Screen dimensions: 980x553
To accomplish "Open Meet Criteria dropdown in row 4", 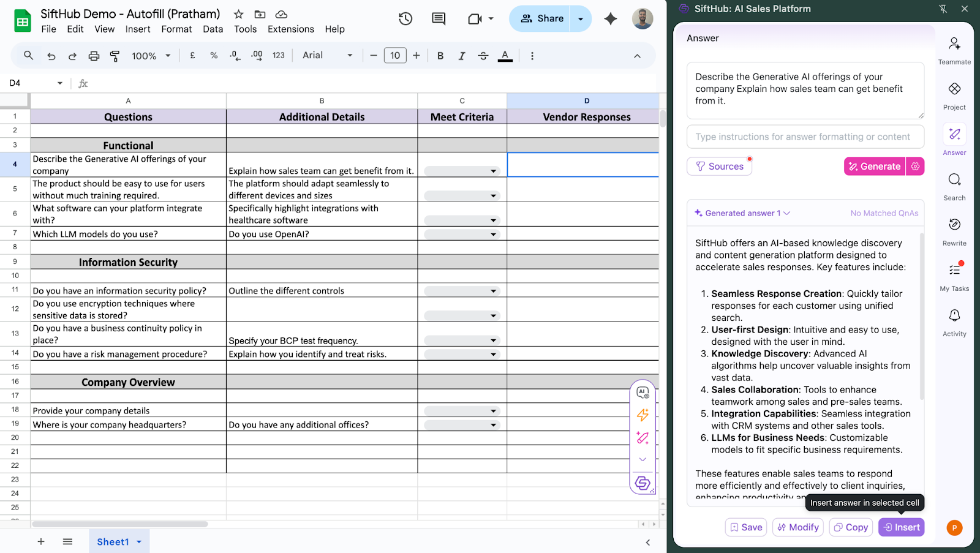I will tap(493, 171).
